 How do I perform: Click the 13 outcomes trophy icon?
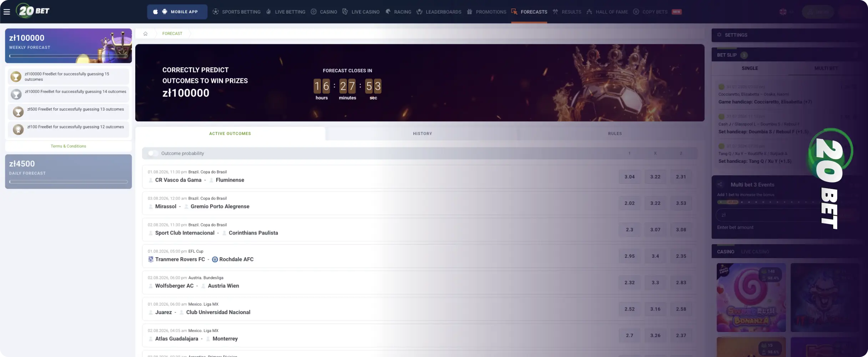pos(18,112)
